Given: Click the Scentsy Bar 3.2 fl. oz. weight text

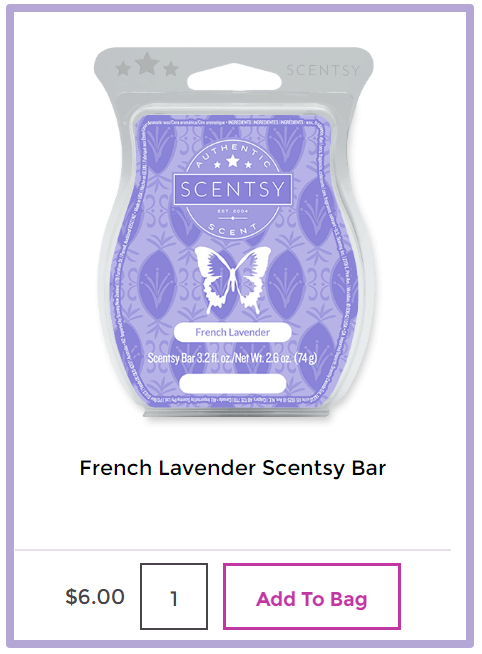Looking at the screenshot, I should pos(233,358).
